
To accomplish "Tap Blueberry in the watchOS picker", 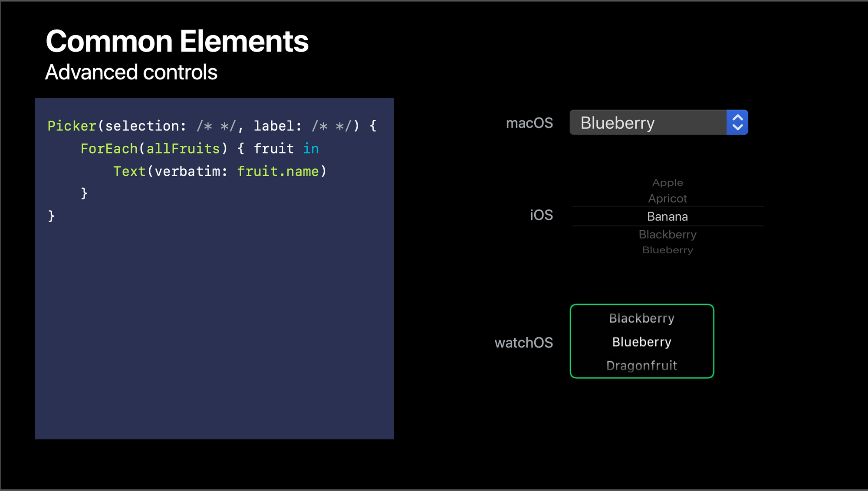I will [642, 342].
